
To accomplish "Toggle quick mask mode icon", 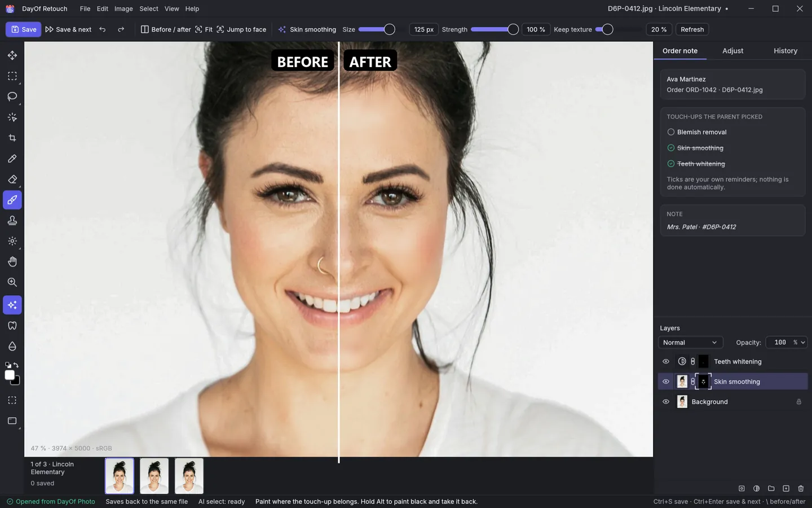I will point(12,400).
